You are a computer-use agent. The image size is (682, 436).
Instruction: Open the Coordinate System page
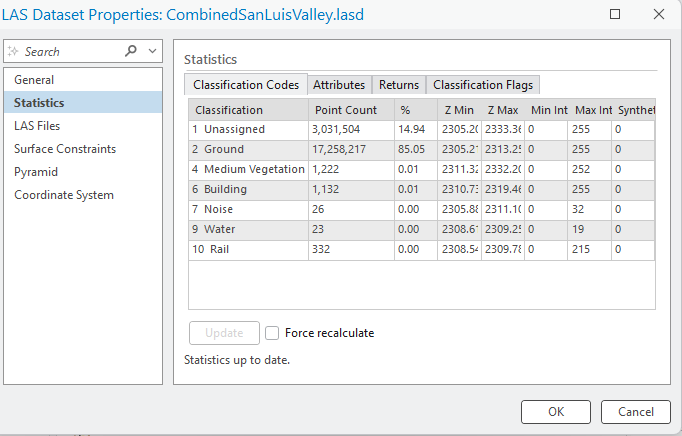64,194
